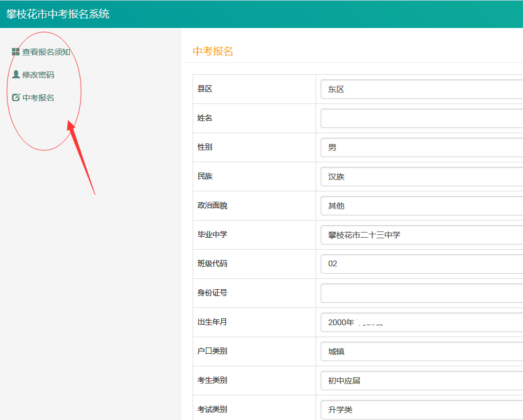The width and height of the screenshot is (523, 420).
Task: Expand the 考生类别 selector showing 初中应届
Action: [421, 381]
